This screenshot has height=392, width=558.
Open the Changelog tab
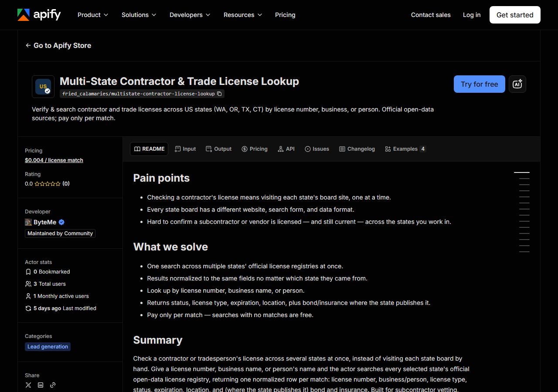[357, 149]
